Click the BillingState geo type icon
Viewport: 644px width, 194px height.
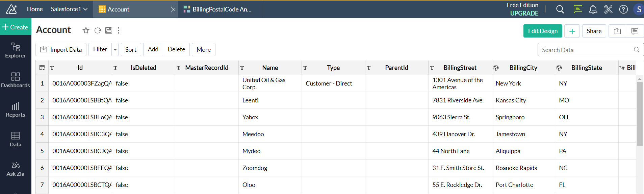point(559,68)
